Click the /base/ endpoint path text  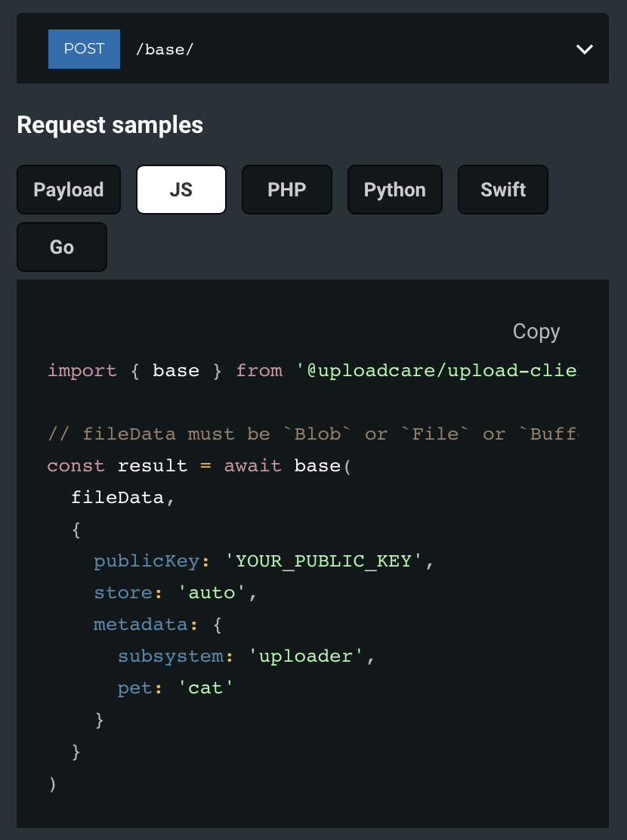pyautogui.click(x=165, y=49)
